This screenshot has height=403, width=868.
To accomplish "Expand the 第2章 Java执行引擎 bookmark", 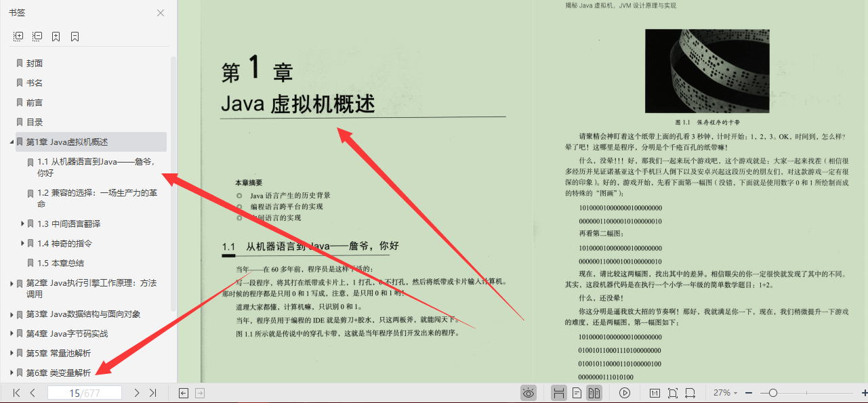I will coord(12,283).
